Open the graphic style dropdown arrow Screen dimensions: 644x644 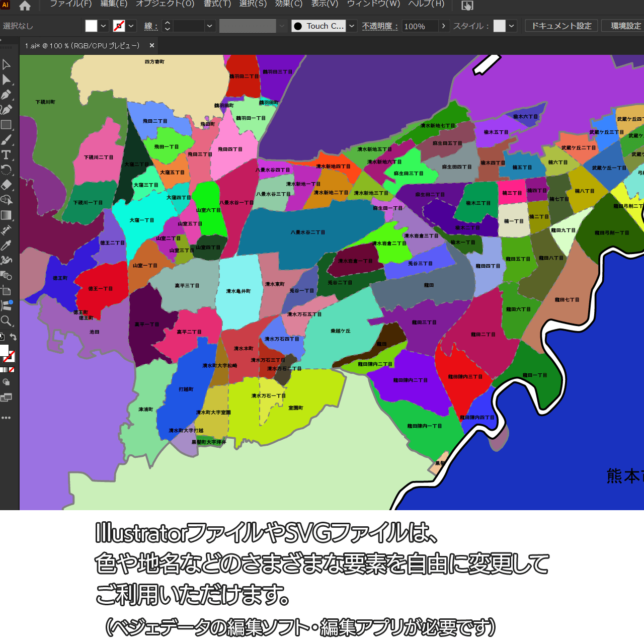click(x=512, y=26)
